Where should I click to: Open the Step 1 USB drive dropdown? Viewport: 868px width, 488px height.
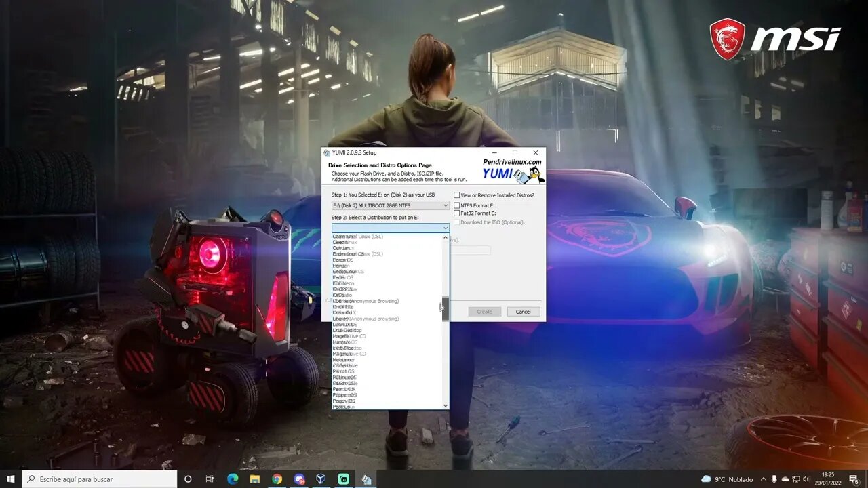(391, 205)
